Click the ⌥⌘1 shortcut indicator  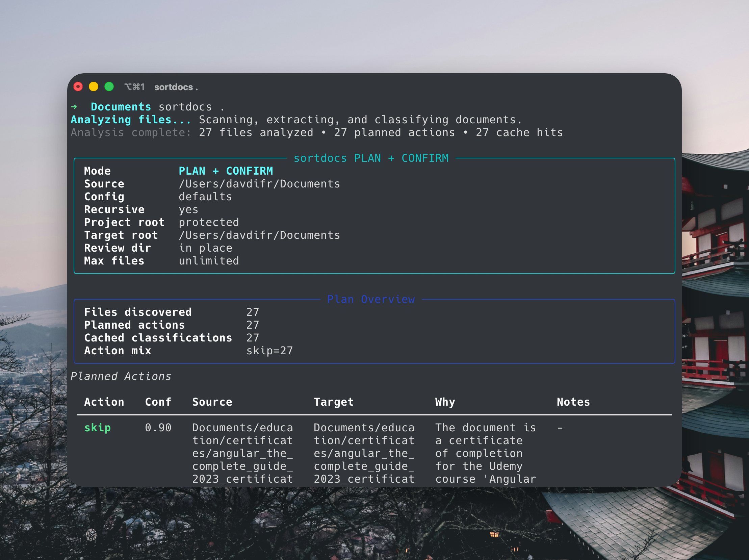[134, 87]
